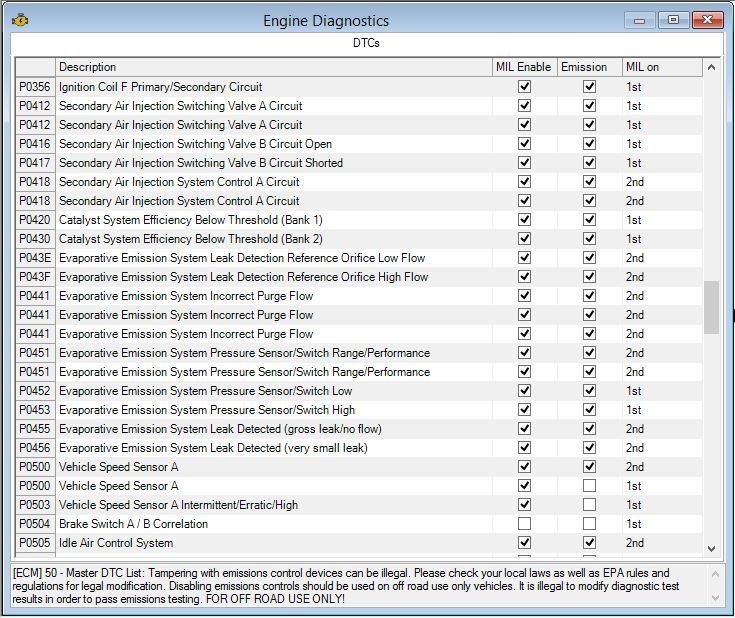Uncheck MIL Enable for P0503 Vehicle Speed Sensor

tap(525, 505)
